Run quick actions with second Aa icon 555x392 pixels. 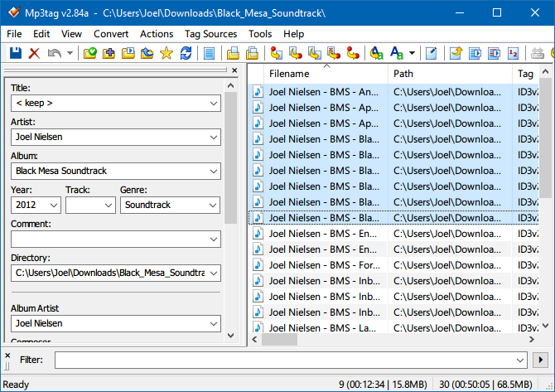[397, 53]
